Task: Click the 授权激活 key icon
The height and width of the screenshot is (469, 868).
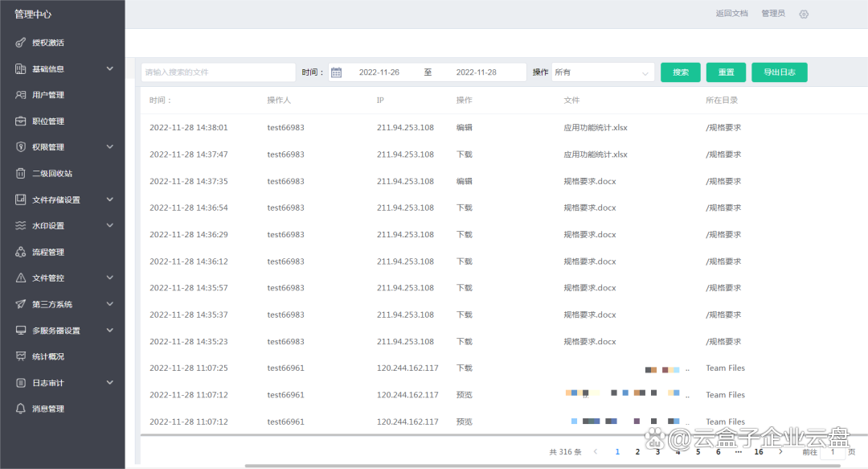Action: [x=21, y=43]
